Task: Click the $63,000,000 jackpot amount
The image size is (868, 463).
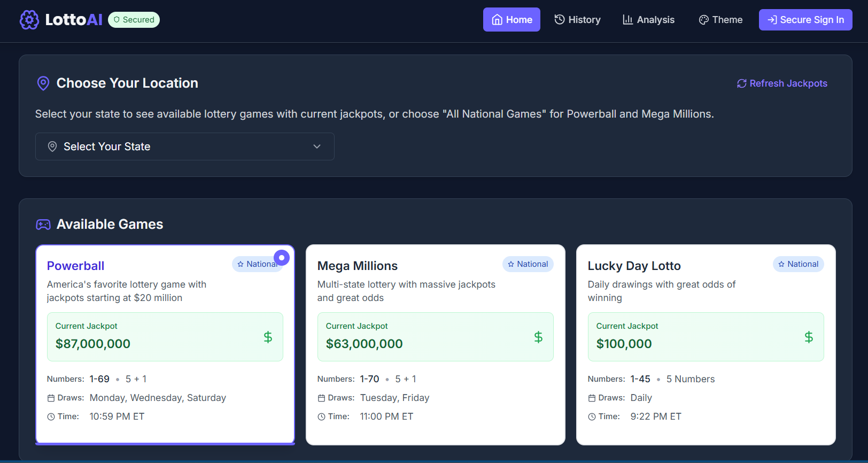Action: click(x=365, y=344)
